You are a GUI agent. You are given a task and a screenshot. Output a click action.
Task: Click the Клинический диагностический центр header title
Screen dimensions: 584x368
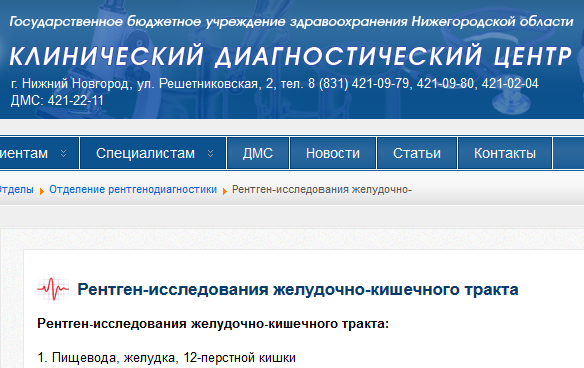pyautogui.click(x=291, y=56)
